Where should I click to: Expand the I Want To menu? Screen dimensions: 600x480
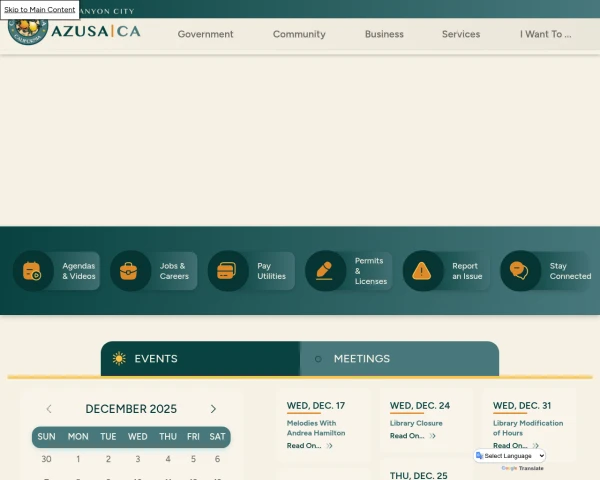click(545, 34)
